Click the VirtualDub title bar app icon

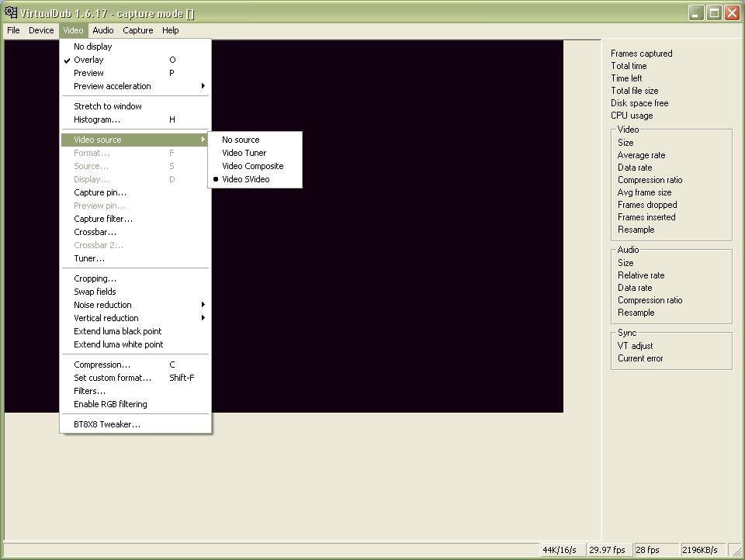tap(10, 12)
